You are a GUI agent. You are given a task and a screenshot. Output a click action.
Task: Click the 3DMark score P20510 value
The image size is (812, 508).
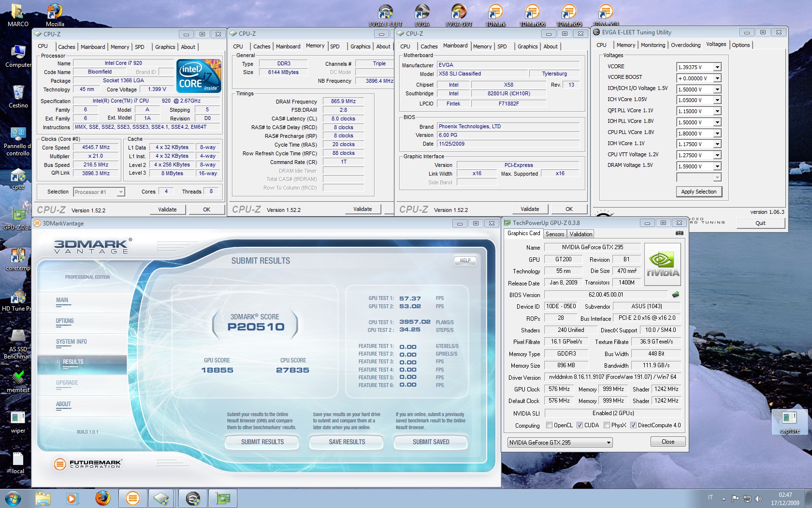[256, 327]
